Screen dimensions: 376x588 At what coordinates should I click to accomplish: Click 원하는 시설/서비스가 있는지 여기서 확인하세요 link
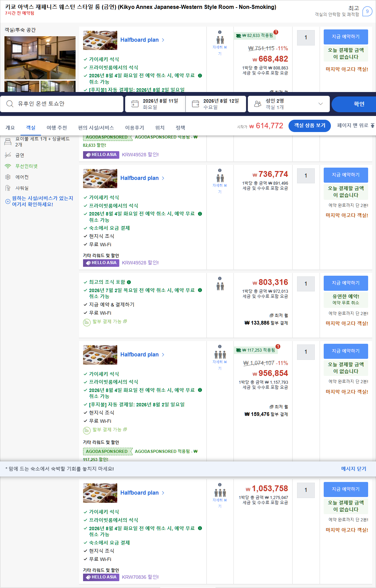pyautogui.click(x=42, y=201)
